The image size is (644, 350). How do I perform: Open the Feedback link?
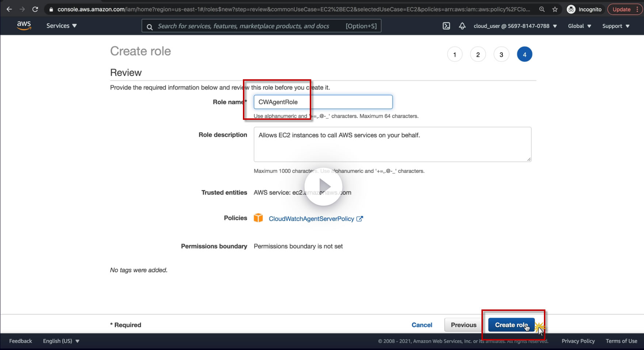20,341
